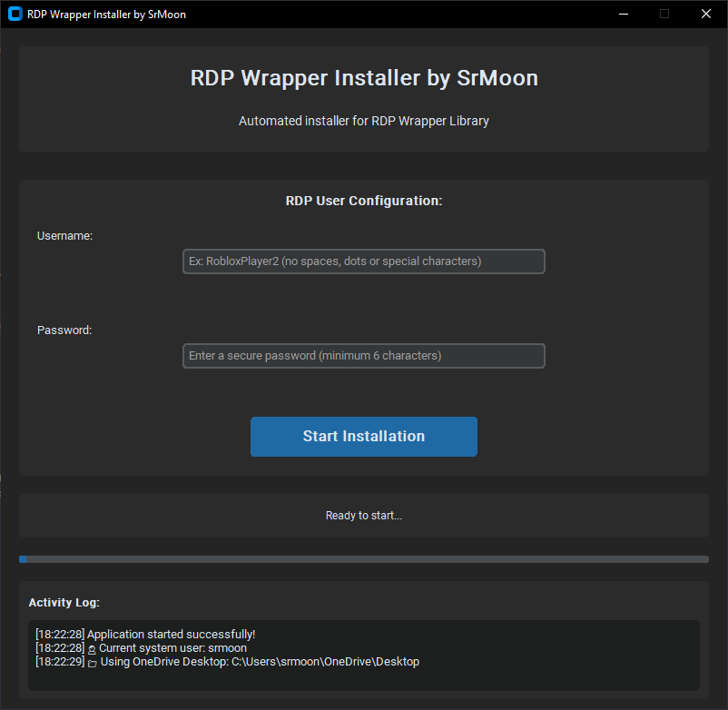Click the title bar text of the installer window

coord(105,14)
